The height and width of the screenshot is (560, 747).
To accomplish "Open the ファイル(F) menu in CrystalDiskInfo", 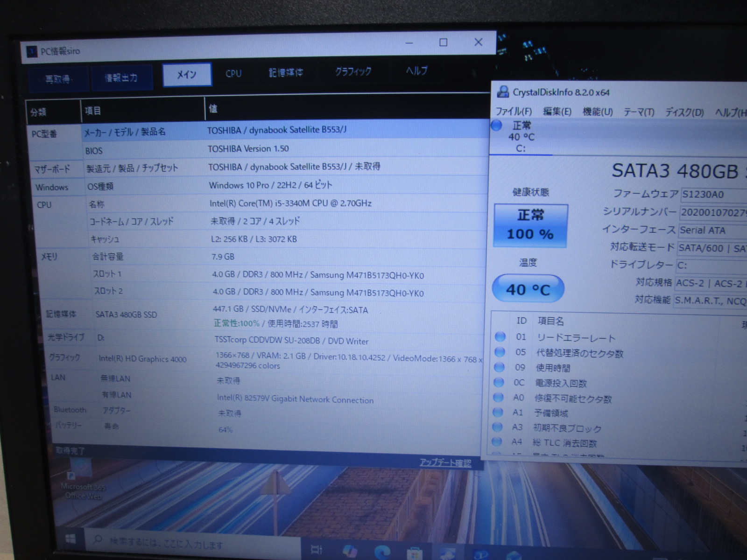I will (x=514, y=112).
